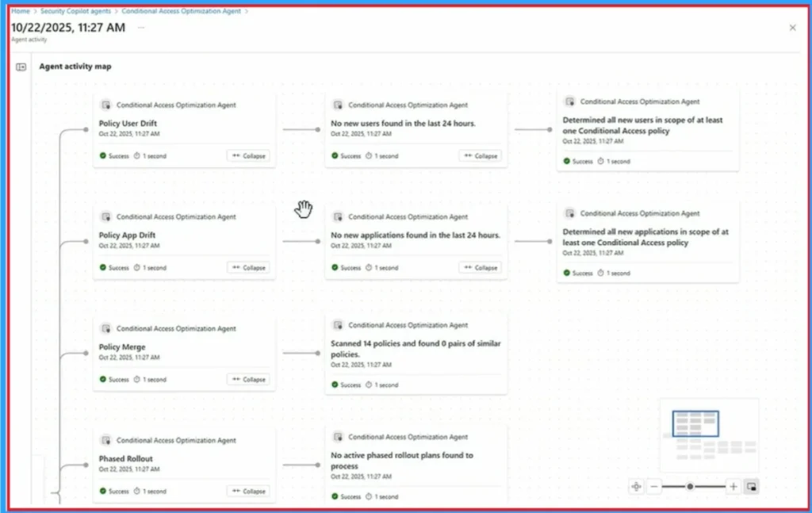Click the agent icon on Phased Rollout card
Viewport: 812px width, 513px height.
coord(107,440)
